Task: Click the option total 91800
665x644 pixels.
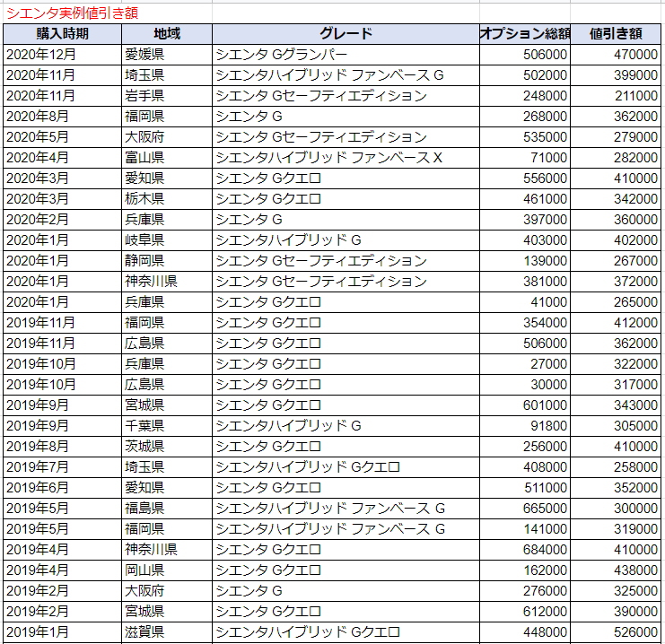Action: point(525,426)
